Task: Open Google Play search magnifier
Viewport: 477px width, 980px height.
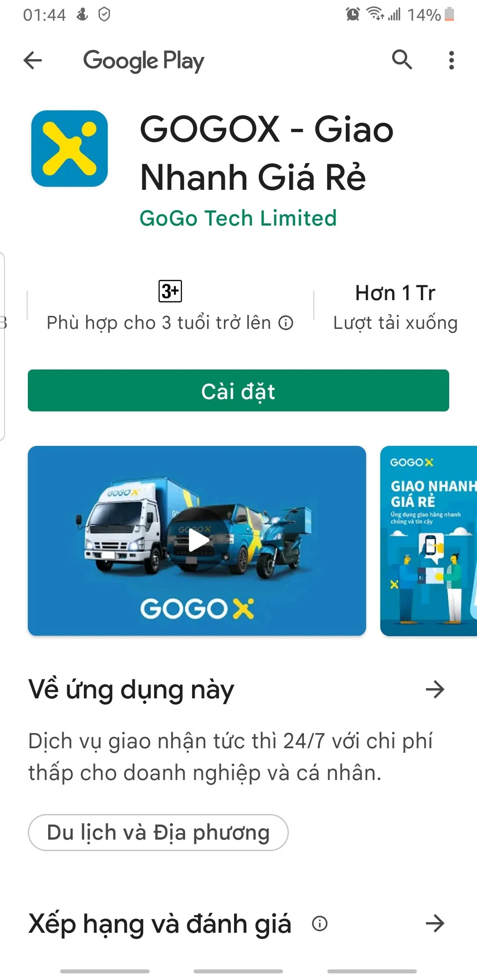Action: tap(402, 60)
